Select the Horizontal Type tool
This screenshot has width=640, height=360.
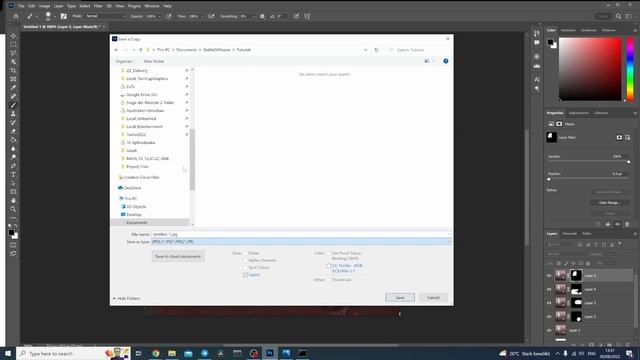pos(13,174)
